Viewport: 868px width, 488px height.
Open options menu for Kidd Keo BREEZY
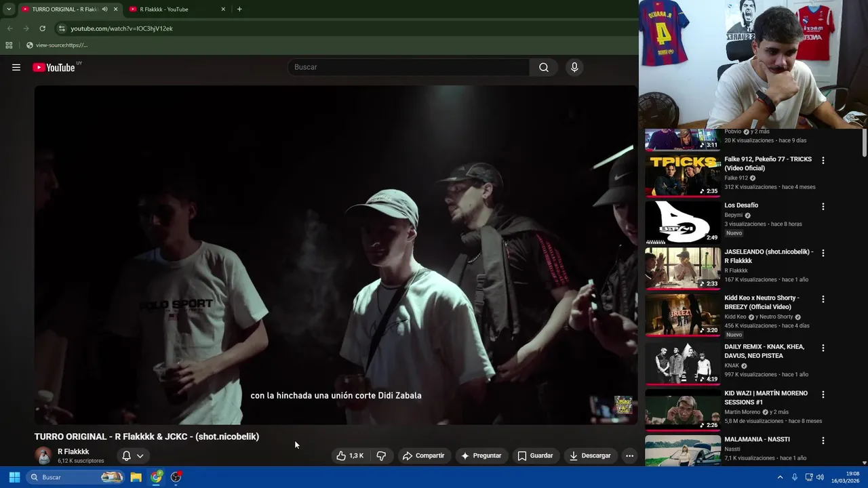click(x=823, y=299)
